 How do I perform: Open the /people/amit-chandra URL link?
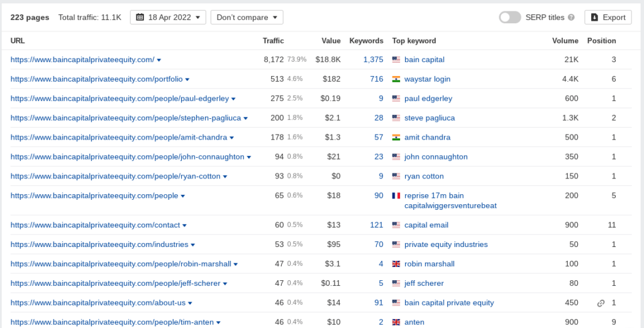coord(119,138)
